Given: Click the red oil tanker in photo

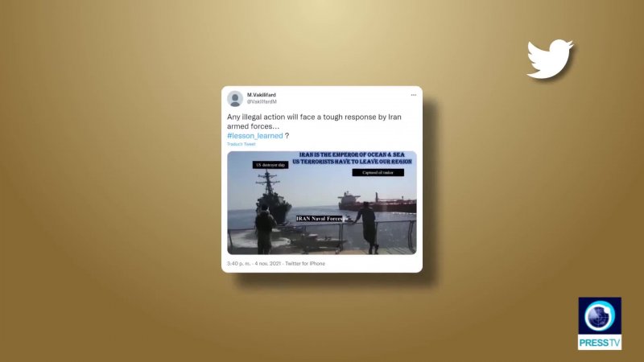Looking at the screenshot, I should click(x=377, y=202).
